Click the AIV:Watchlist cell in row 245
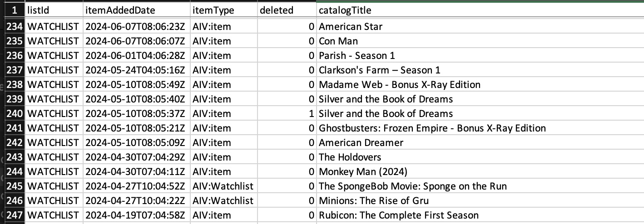The image size is (644, 224). click(223, 186)
